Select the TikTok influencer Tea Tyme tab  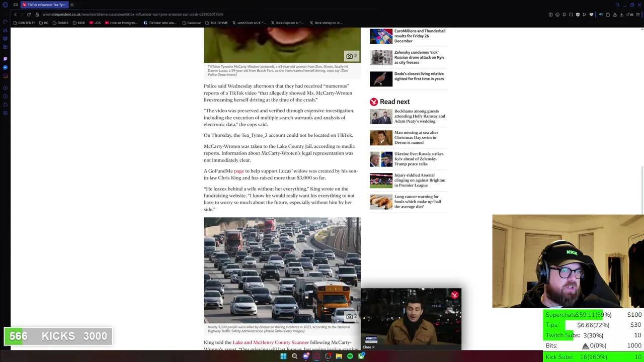[x=44, y=5]
